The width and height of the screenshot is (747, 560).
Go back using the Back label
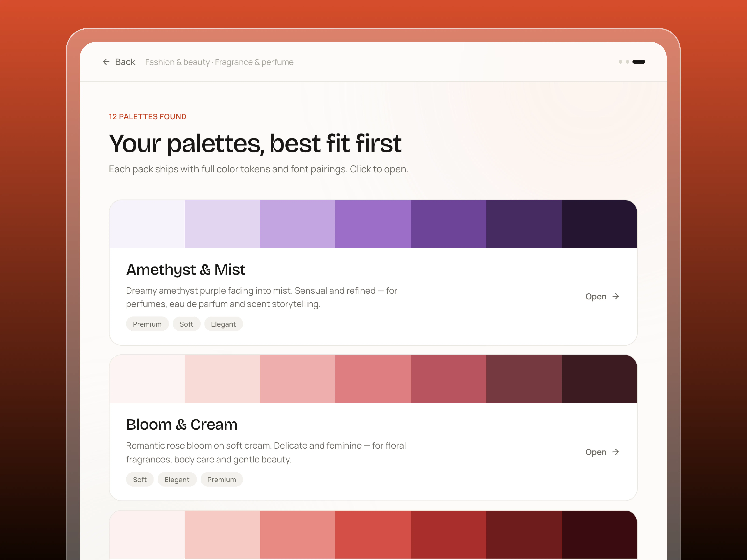(125, 62)
